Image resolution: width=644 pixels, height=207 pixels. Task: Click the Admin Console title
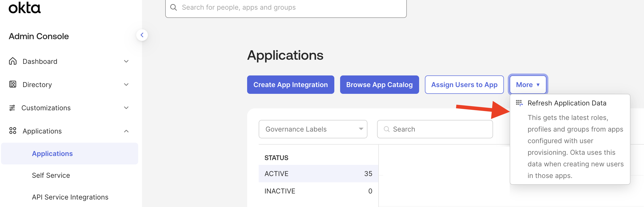point(39,36)
